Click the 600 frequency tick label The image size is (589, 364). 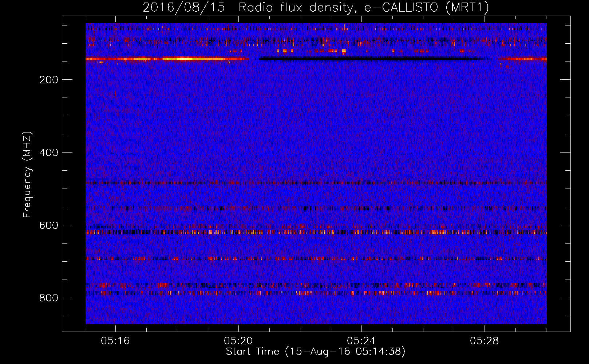pyautogui.click(x=49, y=225)
